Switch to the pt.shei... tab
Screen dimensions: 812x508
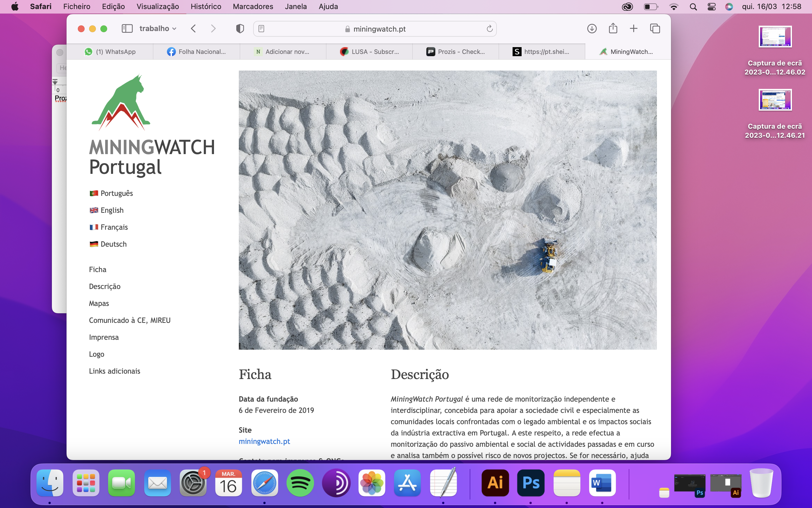tap(542, 52)
